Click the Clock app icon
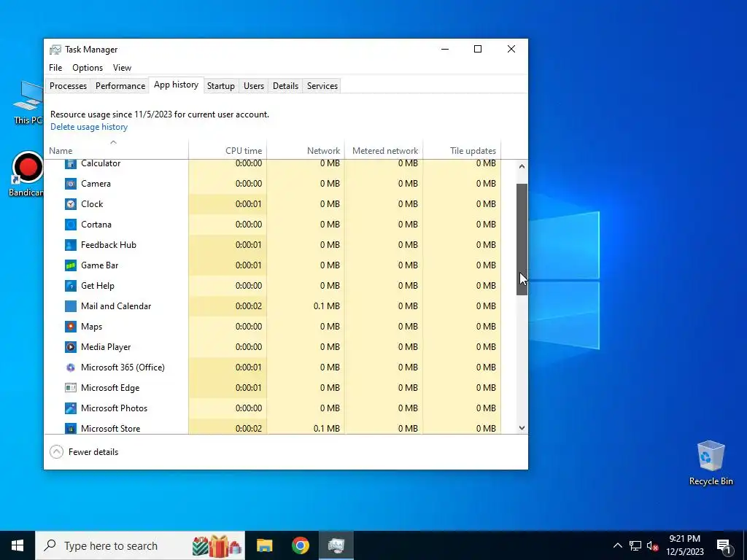 coord(71,204)
